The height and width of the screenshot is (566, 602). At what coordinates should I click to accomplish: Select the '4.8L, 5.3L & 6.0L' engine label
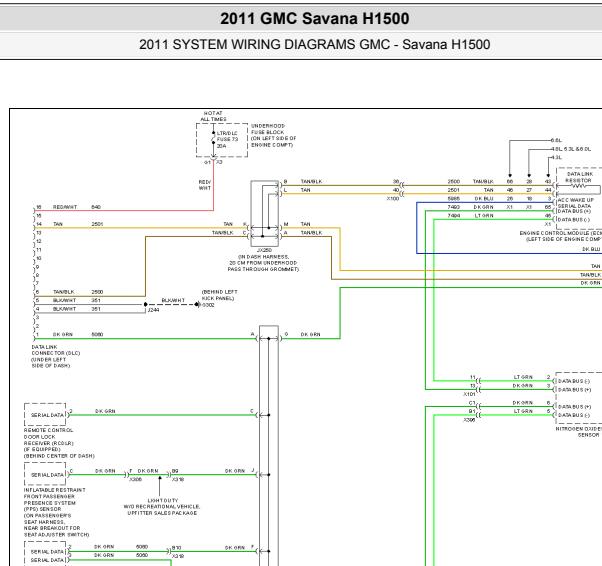[571, 149]
